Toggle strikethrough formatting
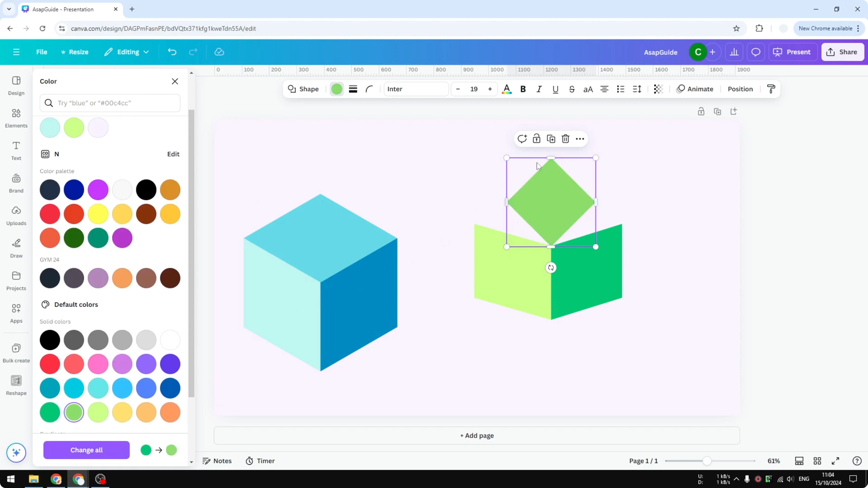The width and height of the screenshot is (868, 488). tap(572, 89)
